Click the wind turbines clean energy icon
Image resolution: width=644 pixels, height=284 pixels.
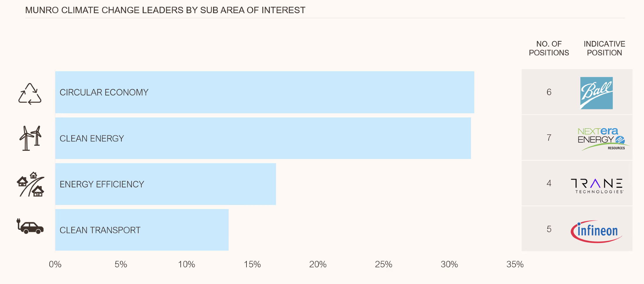[x=30, y=138]
